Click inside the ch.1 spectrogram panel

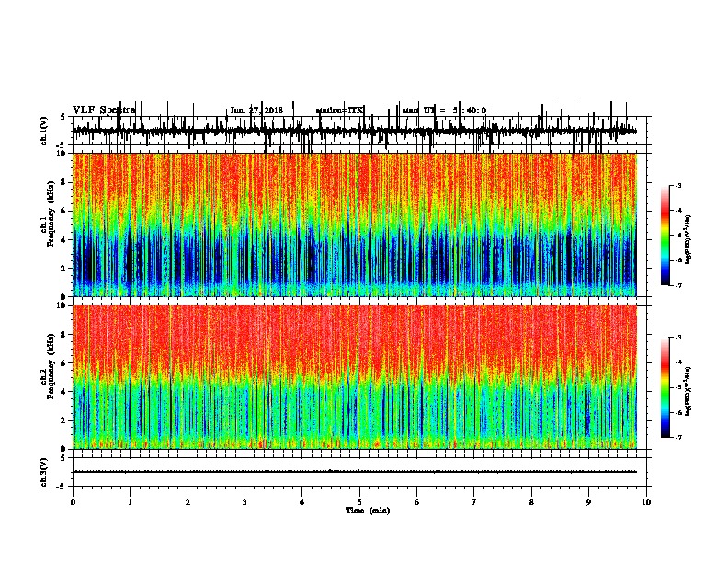pos(355,224)
